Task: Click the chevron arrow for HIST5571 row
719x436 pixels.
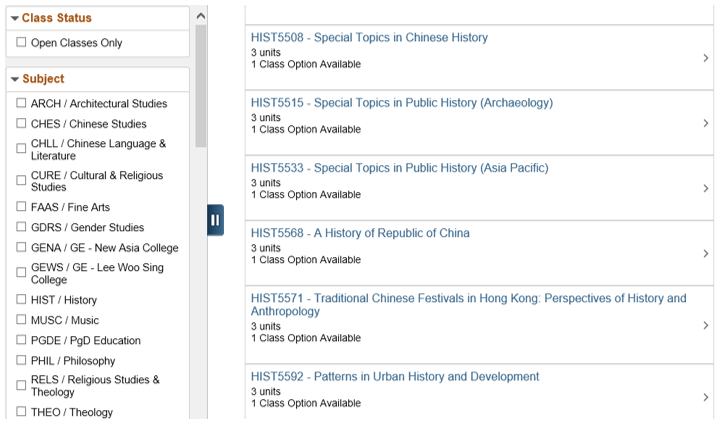Action: (x=705, y=325)
